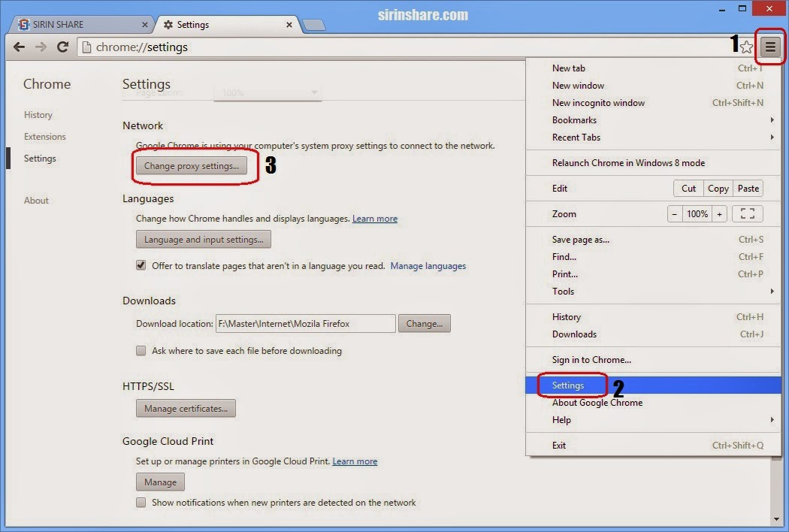Open History in the Chrome sidebar

pyautogui.click(x=38, y=115)
